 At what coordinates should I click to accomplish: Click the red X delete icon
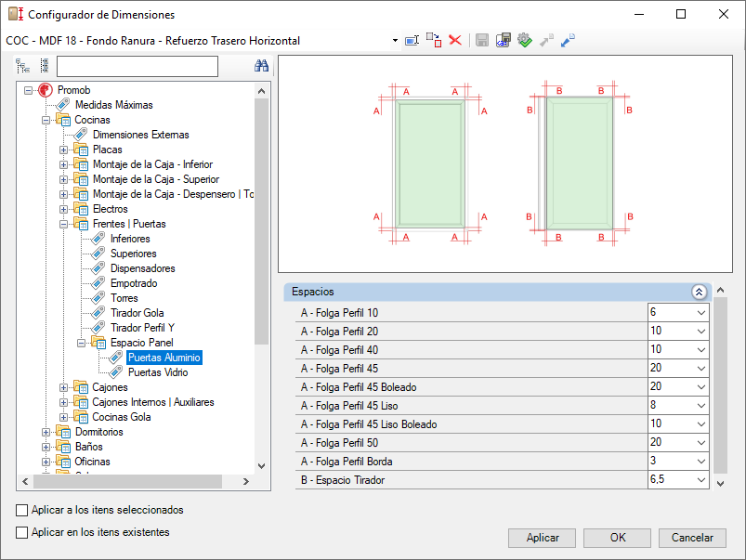click(455, 41)
